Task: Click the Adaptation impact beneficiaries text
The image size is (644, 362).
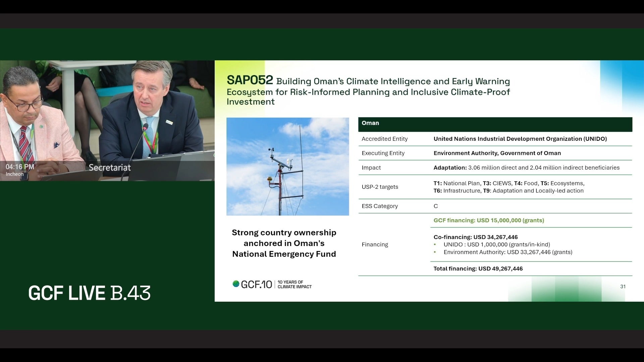Action: (527, 168)
